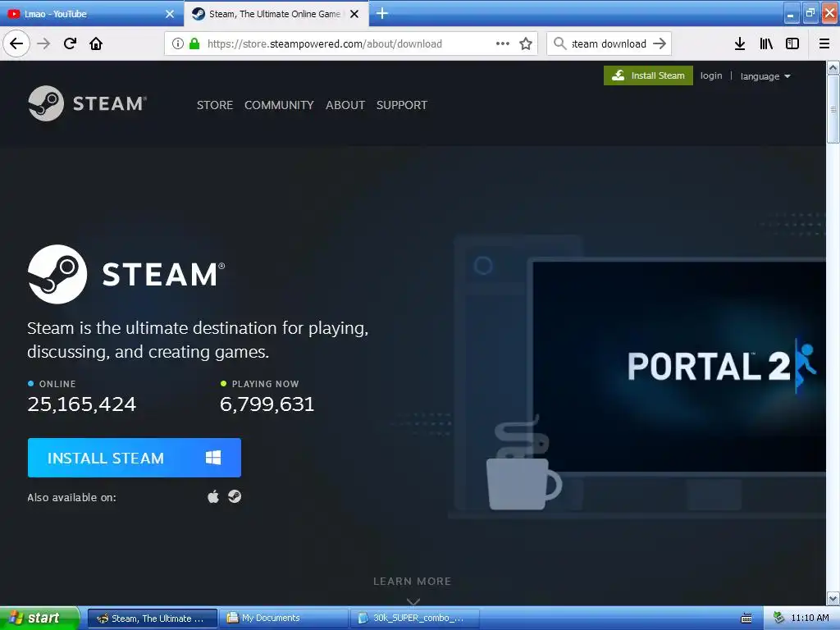Click the vertical scrollbar thumb
840x630 pixels.
(x=833, y=109)
